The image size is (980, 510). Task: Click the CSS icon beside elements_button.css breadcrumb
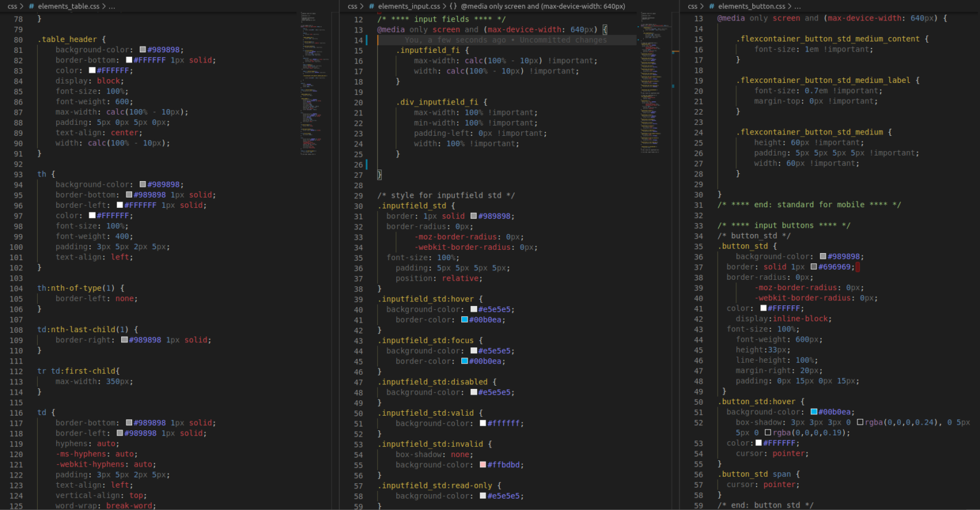click(x=711, y=6)
